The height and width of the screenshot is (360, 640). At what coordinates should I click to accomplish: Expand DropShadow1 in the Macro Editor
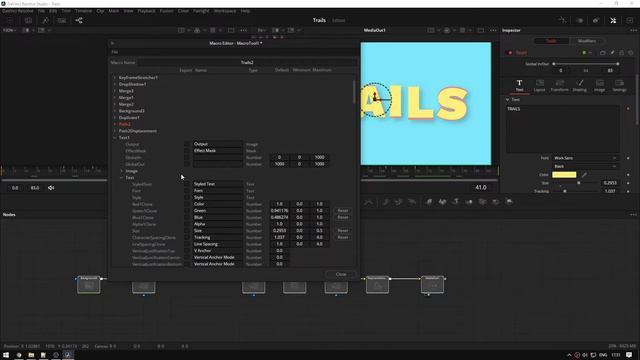point(115,84)
